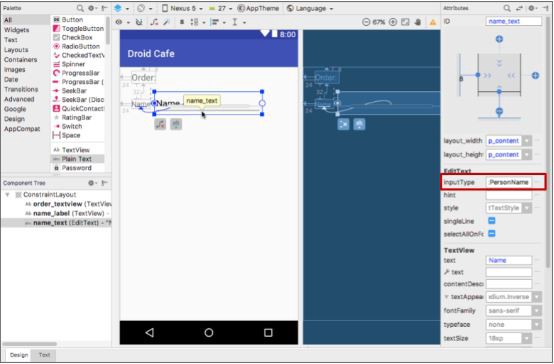Hide the Palette panel
The image size is (554, 364).
tap(104, 8)
